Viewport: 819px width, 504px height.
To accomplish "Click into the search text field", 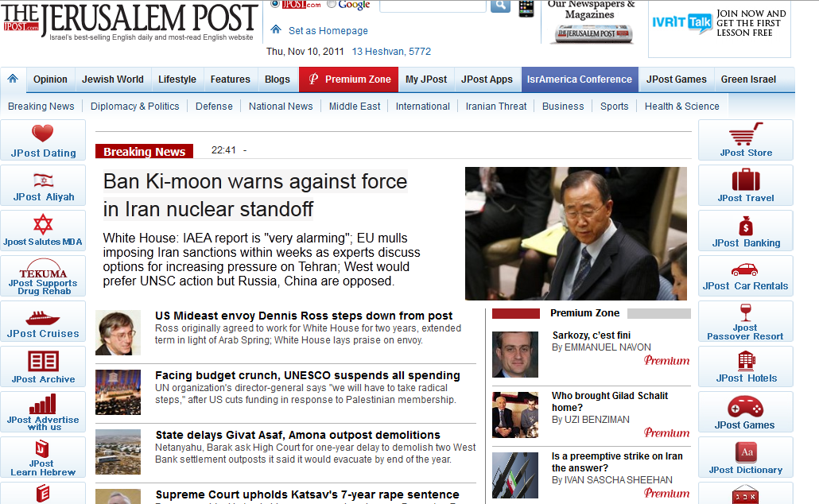I will pyautogui.click(x=433, y=6).
